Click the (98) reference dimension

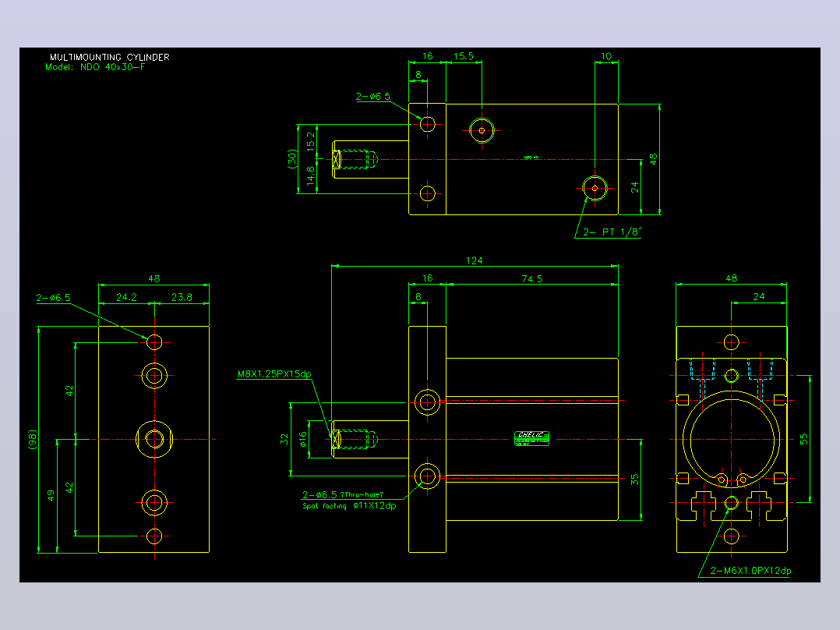point(34,440)
